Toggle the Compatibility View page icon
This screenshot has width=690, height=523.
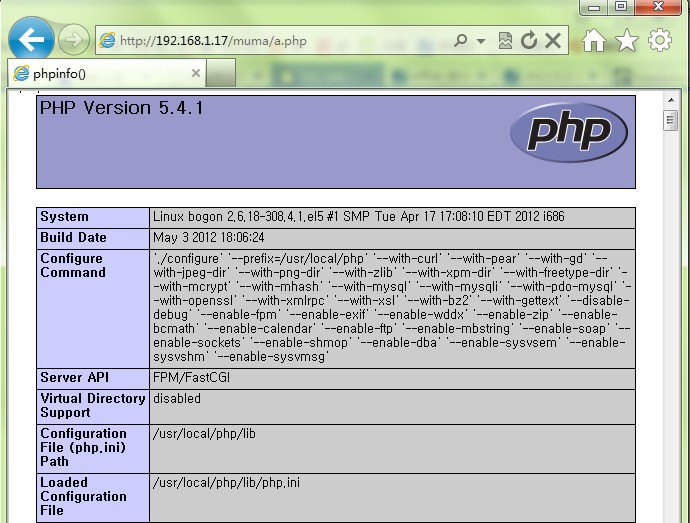pos(505,41)
